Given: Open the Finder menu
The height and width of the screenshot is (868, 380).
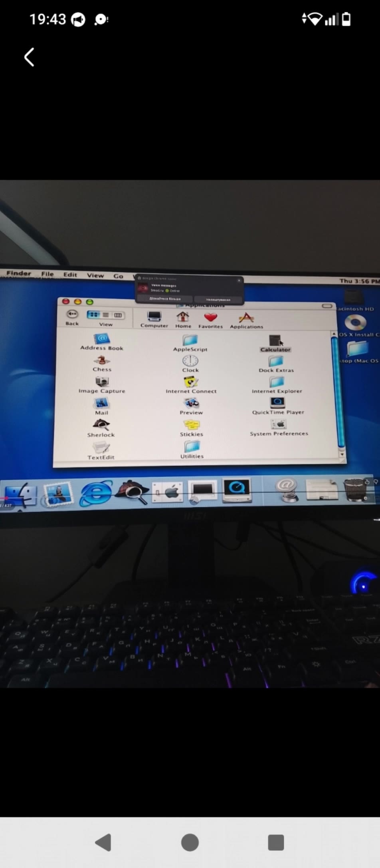Looking at the screenshot, I should 19,273.
